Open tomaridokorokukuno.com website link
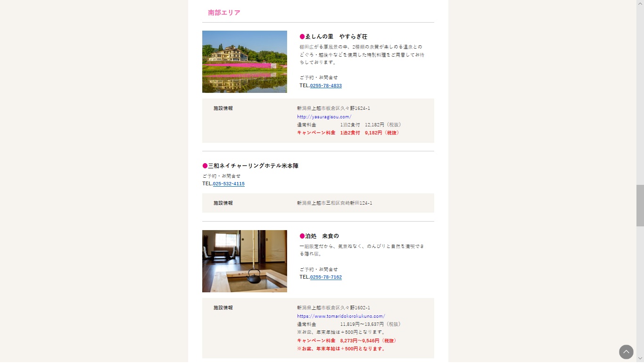Viewport: 644px width, 364px height. pos(341,316)
